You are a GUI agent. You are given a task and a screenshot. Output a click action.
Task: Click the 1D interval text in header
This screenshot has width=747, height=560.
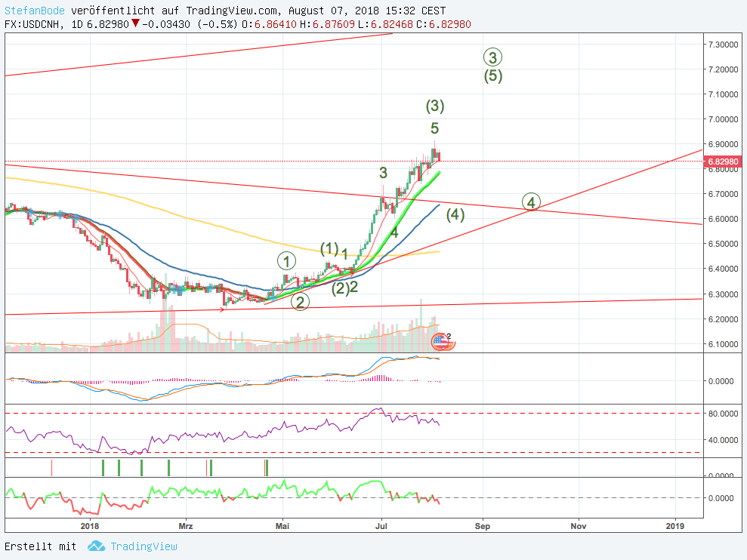77,24
